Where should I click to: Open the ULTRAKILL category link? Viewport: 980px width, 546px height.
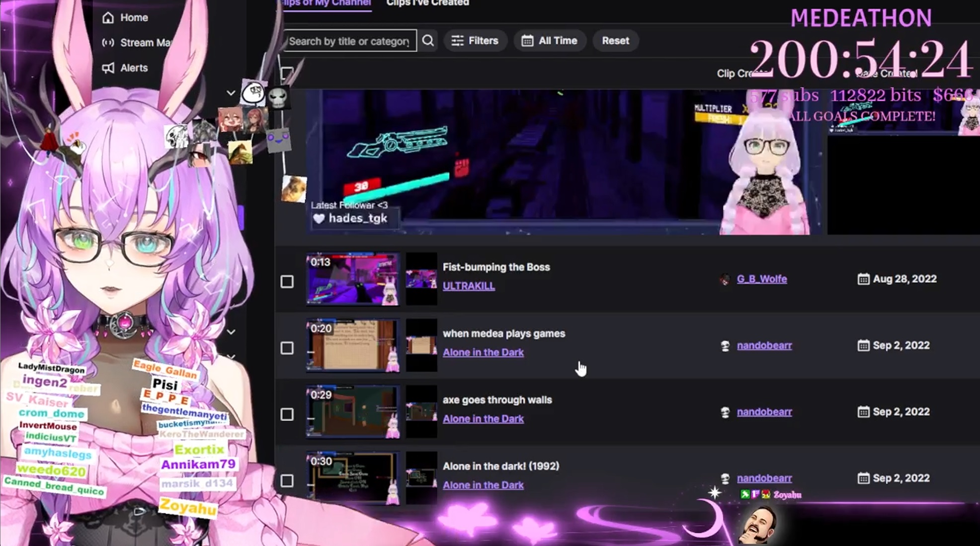point(469,286)
